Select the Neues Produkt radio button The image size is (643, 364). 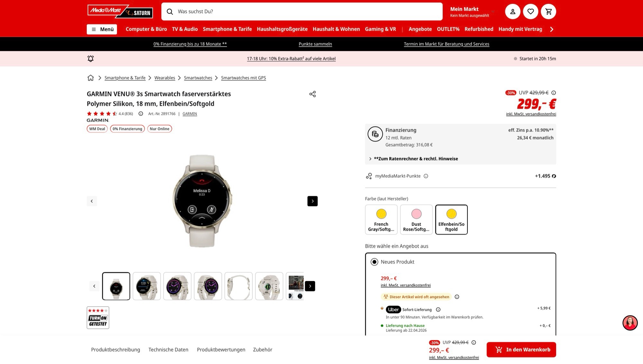coord(374,262)
